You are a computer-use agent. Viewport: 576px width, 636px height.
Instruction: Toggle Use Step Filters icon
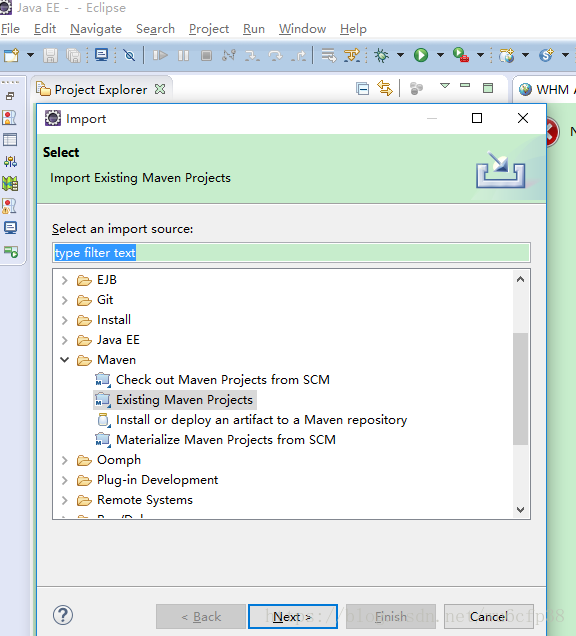point(352,55)
